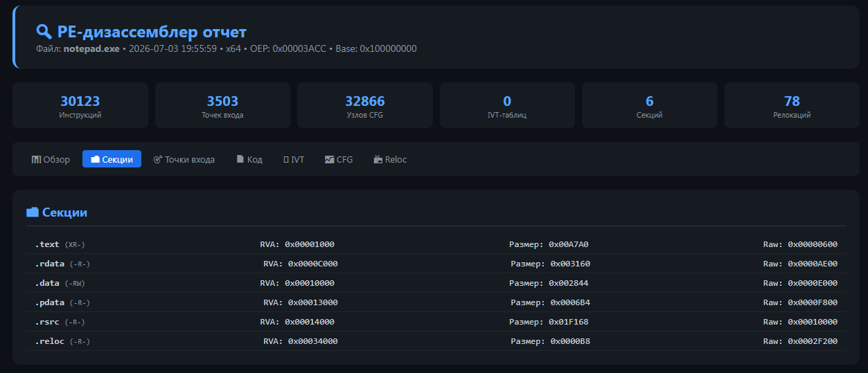The width and height of the screenshot is (868, 373).
Task: Select the .text section name
Action: (x=47, y=244)
